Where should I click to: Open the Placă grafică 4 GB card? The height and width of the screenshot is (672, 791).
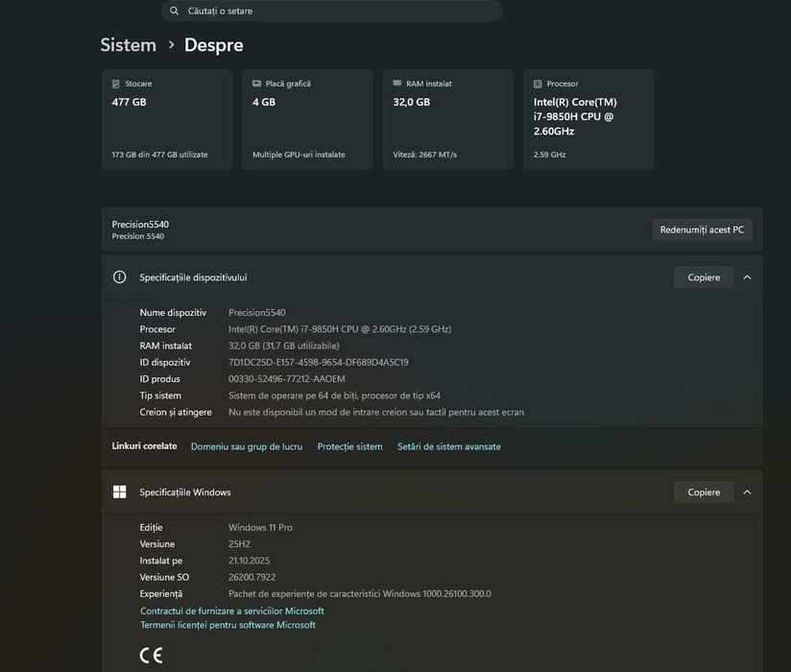pyautogui.click(x=308, y=120)
